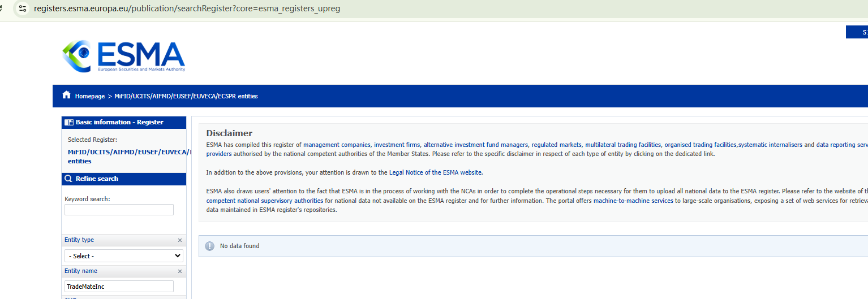The image size is (868, 299).
Task: Open organised trading facilities link
Action: [701, 145]
